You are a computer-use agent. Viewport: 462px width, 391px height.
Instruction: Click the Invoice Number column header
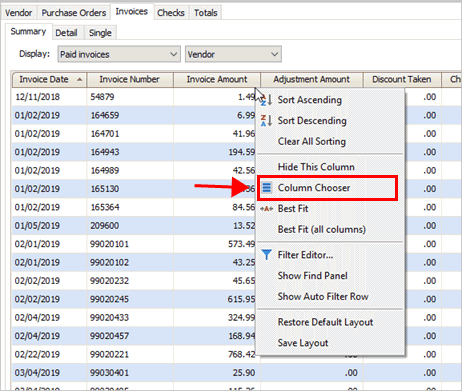130,80
